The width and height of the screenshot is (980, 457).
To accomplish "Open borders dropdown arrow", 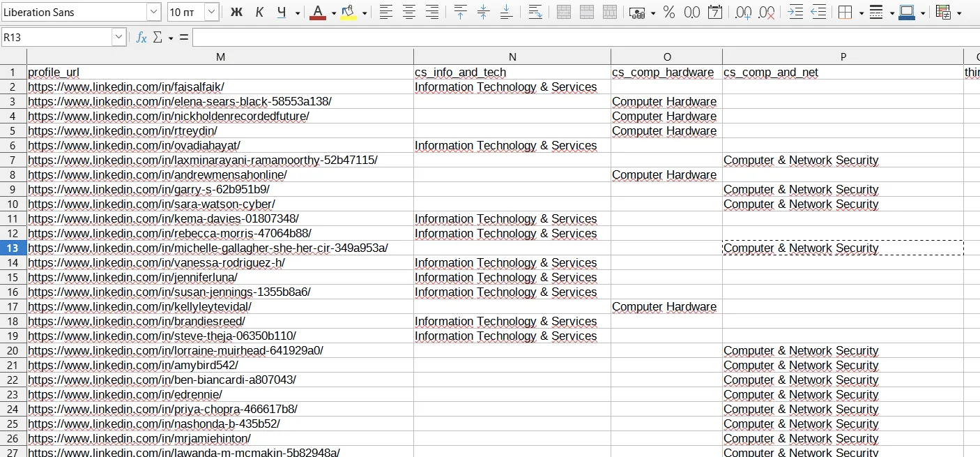I will coord(862,13).
